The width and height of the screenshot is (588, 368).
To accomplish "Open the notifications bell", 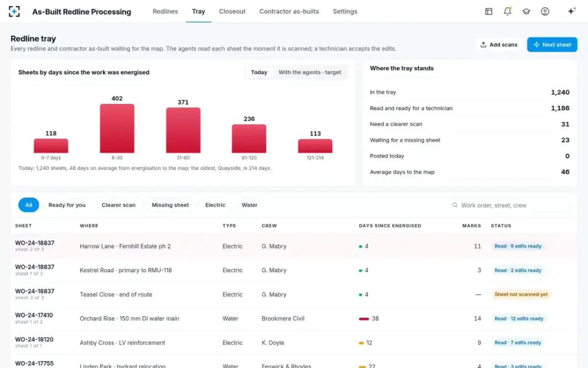I will click(508, 11).
